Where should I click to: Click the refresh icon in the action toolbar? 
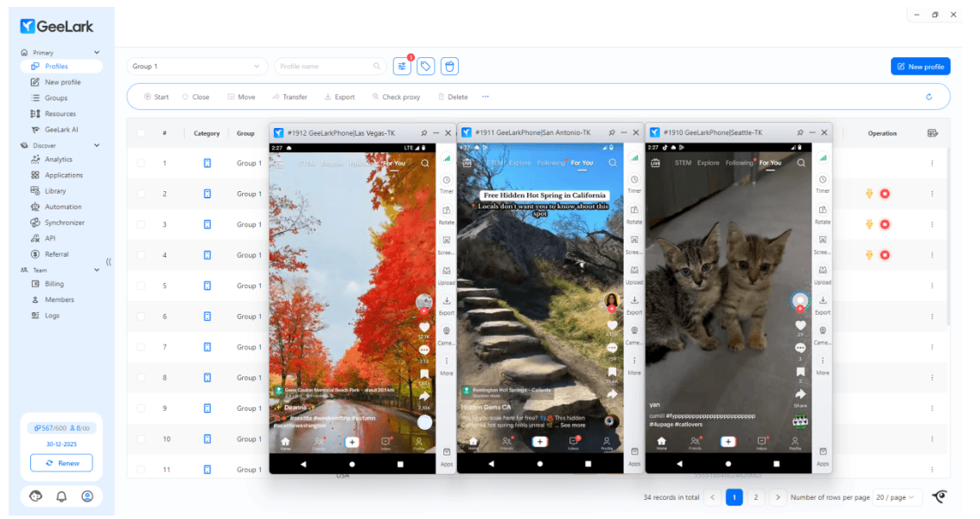[x=929, y=97]
